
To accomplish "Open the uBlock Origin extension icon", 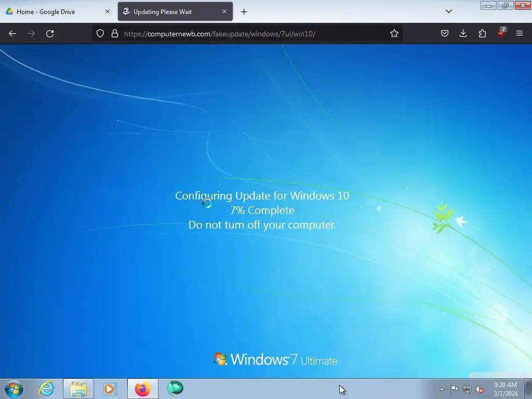I will [501, 33].
